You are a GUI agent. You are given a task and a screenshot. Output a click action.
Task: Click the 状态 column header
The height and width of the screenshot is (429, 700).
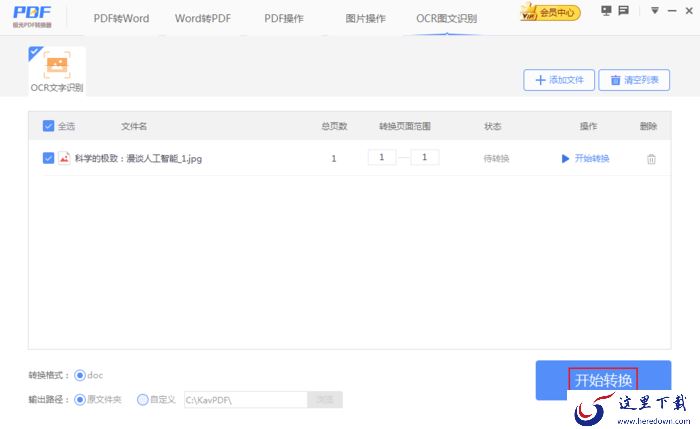pyautogui.click(x=493, y=126)
